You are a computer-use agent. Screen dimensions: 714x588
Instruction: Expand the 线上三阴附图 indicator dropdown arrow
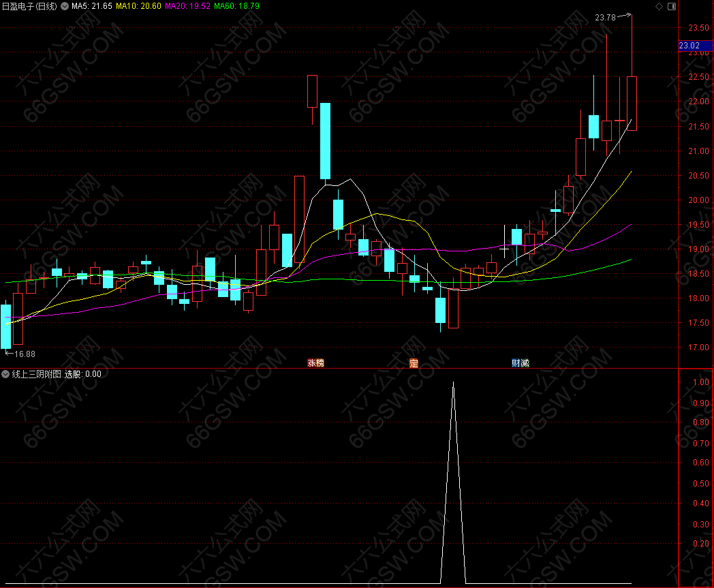(x=5, y=374)
